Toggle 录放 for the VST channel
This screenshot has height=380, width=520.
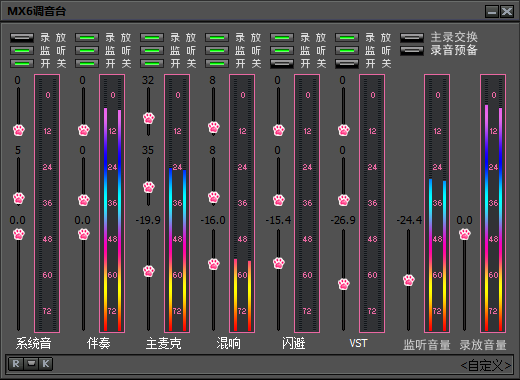pyautogui.click(x=347, y=38)
